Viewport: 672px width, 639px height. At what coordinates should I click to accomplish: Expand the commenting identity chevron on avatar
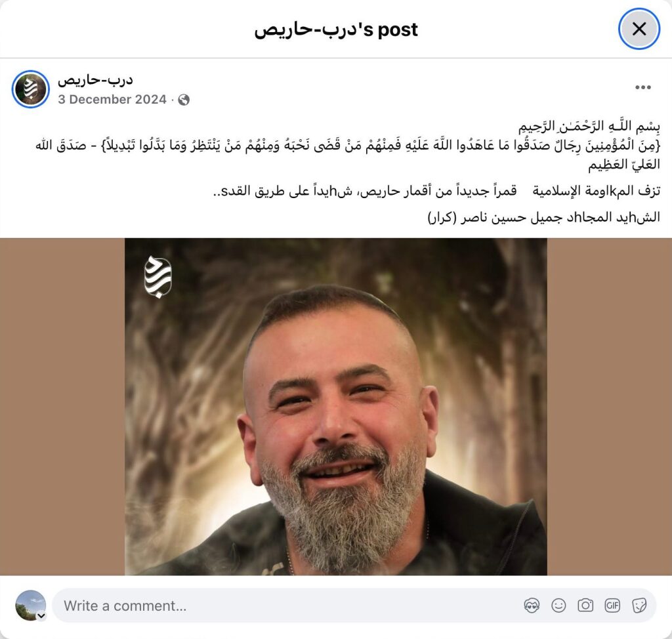pos(41,616)
